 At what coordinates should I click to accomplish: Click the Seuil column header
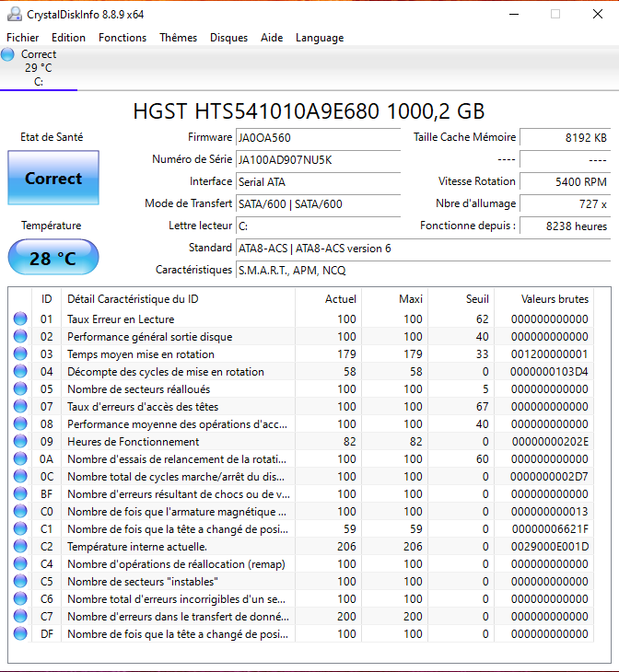(461, 299)
